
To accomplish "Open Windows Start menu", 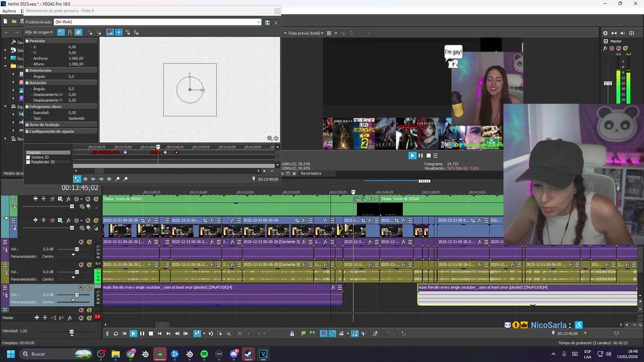I will (11, 354).
